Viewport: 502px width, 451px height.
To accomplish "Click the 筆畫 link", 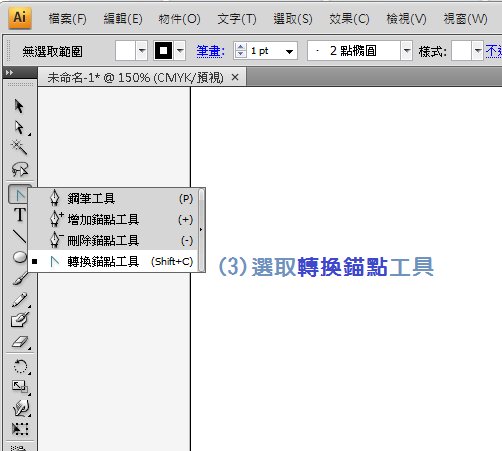I will [x=210, y=51].
